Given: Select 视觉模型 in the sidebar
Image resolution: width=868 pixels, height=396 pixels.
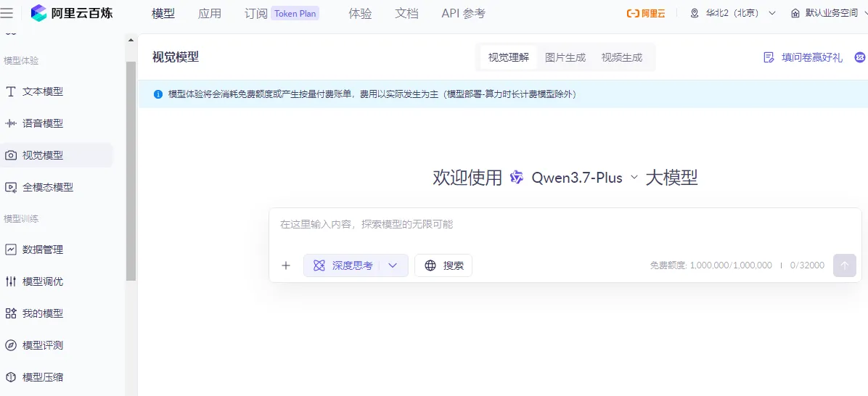Looking at the screenshot, I should click(57, 155).
